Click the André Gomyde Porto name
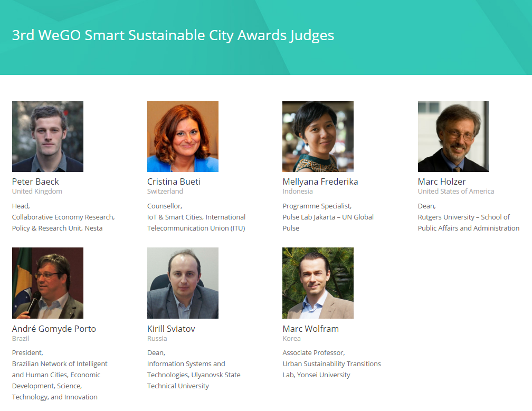532x411 pixels. (54, 329)
